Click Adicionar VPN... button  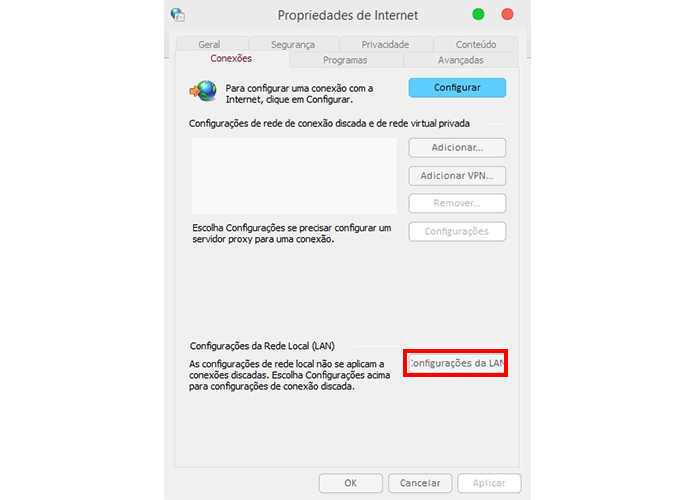click(x=457, y=176)
